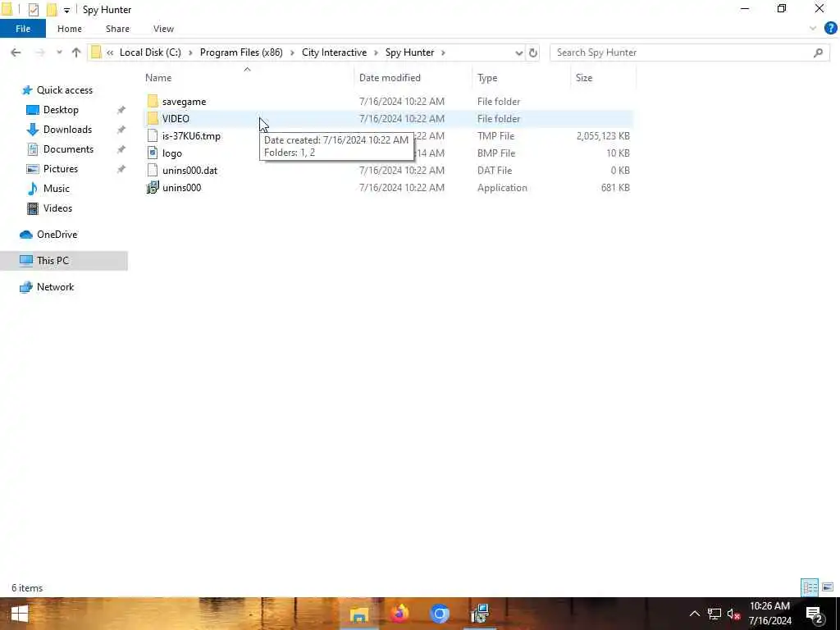
Task: Open the Help question mark icon
Action: 830,29
